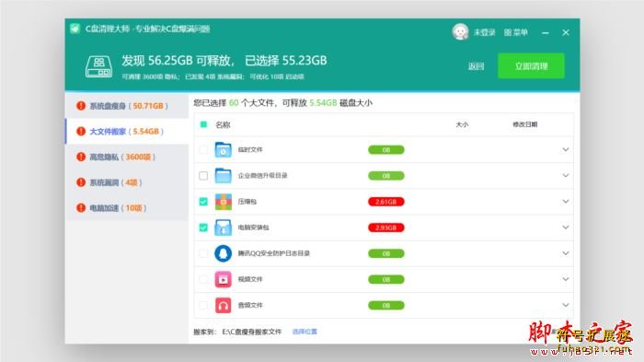The width and height of the screenshot is (644, 362).
Task: Expand the 企业微信升级目录 row chevron
Action: pos(566,175)
